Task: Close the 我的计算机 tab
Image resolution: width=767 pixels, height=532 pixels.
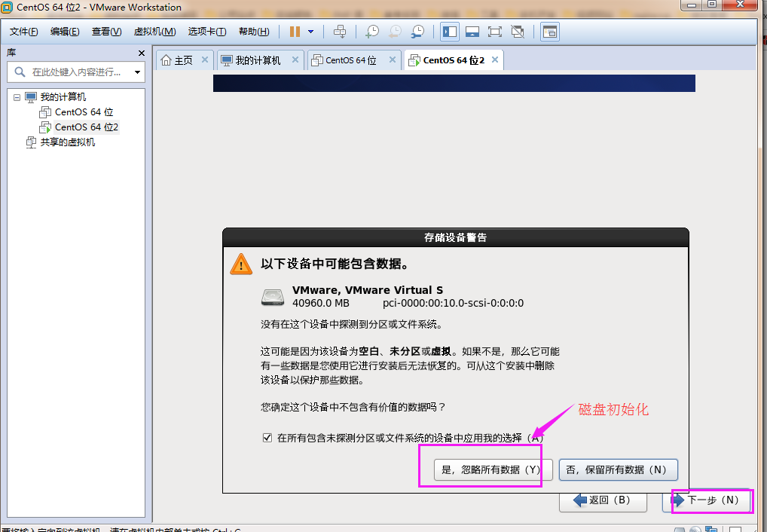Action: [295, 60]
